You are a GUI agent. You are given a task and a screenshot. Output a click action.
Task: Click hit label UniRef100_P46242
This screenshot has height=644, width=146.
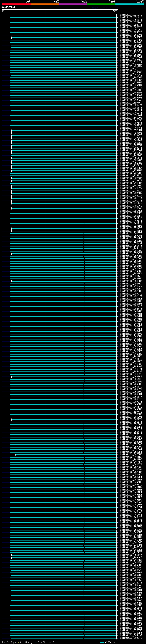pos(131,70)
